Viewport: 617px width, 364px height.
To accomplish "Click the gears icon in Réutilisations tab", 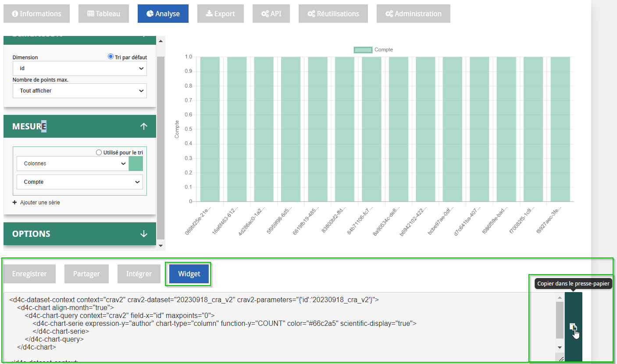I will [311, 14].
